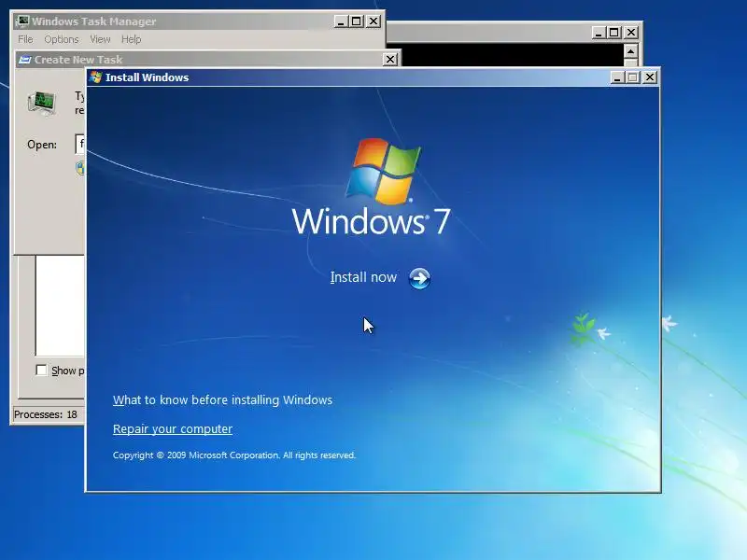This screenshot has height=560, width=747.
Task: Click the Install Windows title bar flag icon
Action: click(96, 77)
